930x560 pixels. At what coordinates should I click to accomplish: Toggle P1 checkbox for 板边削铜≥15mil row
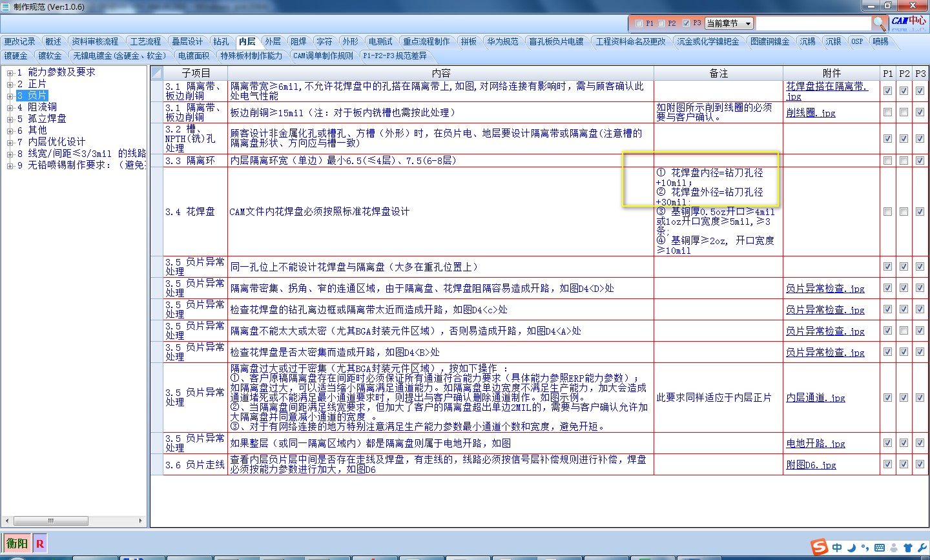tap(887, 112)
